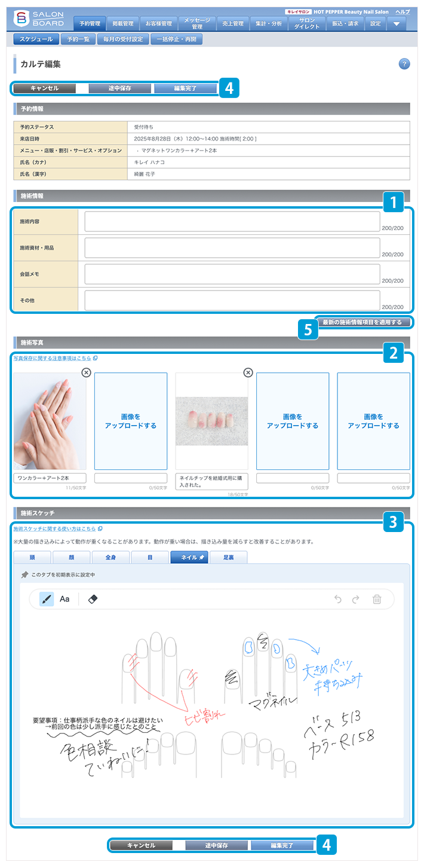Switch to the 足裏 sketch tab
This screenshot has height=868, width=424.
[x=228, y=557]
